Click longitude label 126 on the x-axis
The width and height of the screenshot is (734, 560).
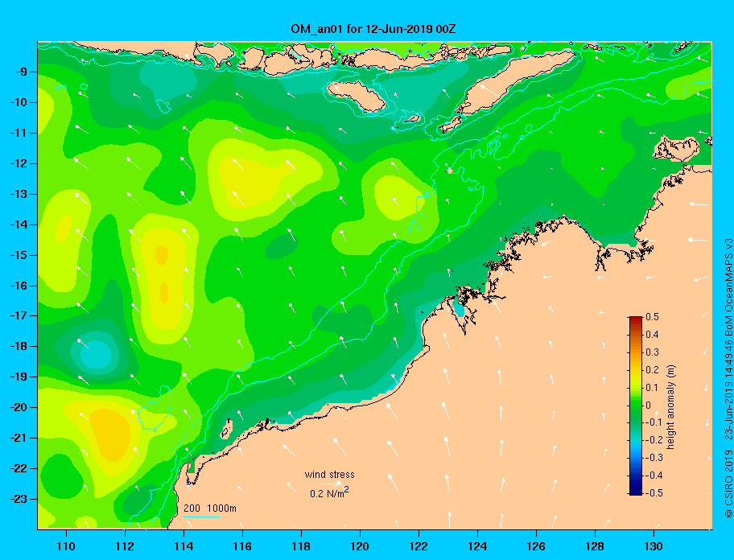click(x=536, y=546)
